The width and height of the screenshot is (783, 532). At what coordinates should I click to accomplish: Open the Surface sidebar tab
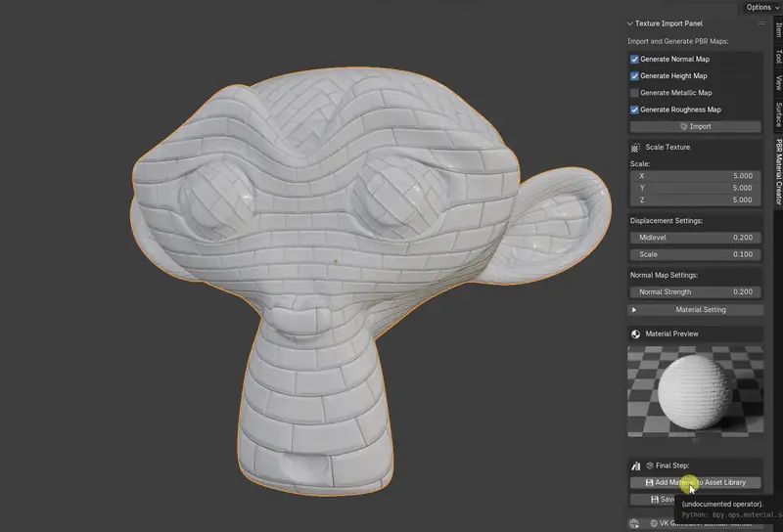click(778, 114)
